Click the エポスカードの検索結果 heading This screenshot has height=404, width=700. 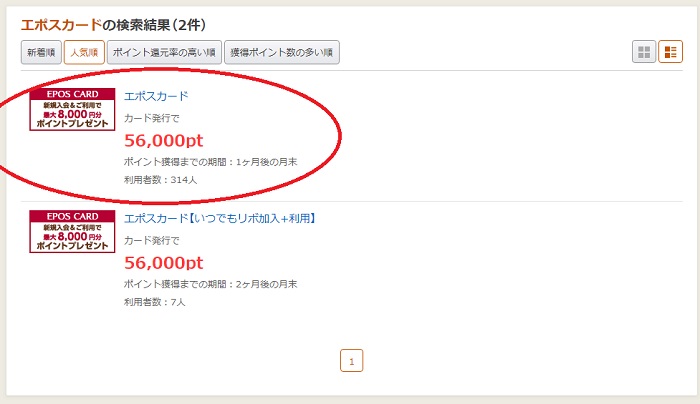pyautogui.click(x=113, y=25)
